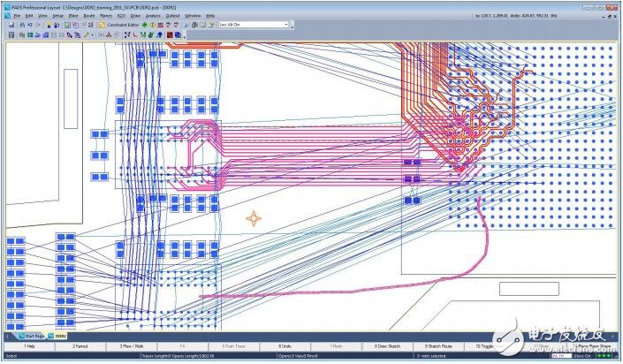This screenshot has height=364, width=623.
Task: Click the '8 Draw Sketch' function button
Action: click(384, 345)
